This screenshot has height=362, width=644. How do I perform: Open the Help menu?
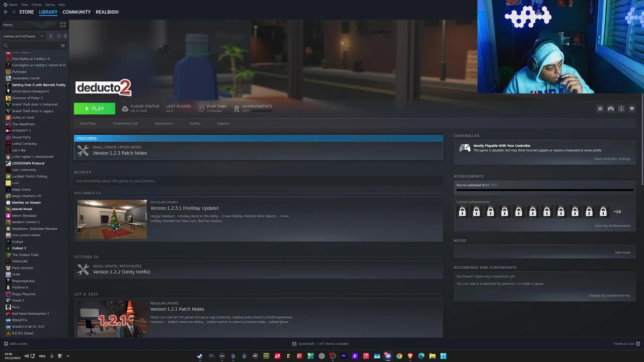pyautogui.click(x=61, y=5)
